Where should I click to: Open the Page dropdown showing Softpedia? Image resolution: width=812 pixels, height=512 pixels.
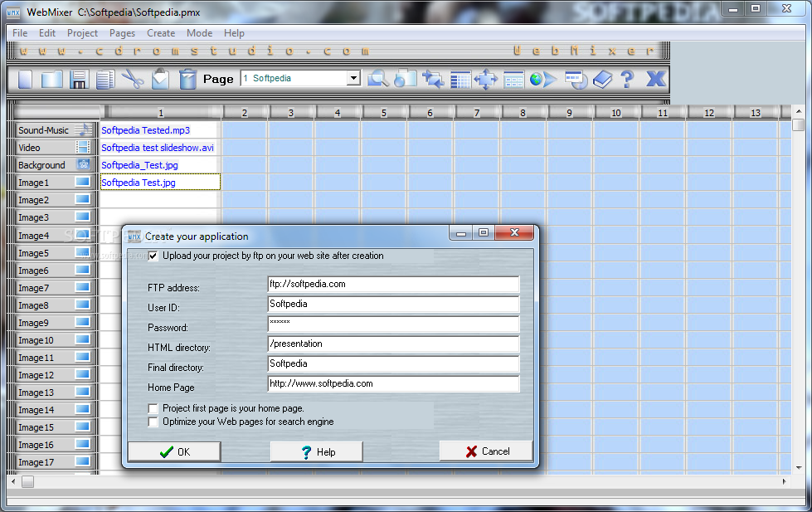353,78
